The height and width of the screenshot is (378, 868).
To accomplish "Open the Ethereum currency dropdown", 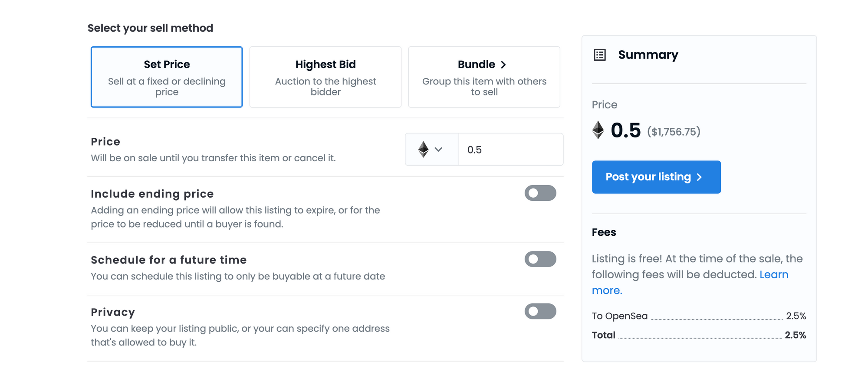I will click(432, 150).
